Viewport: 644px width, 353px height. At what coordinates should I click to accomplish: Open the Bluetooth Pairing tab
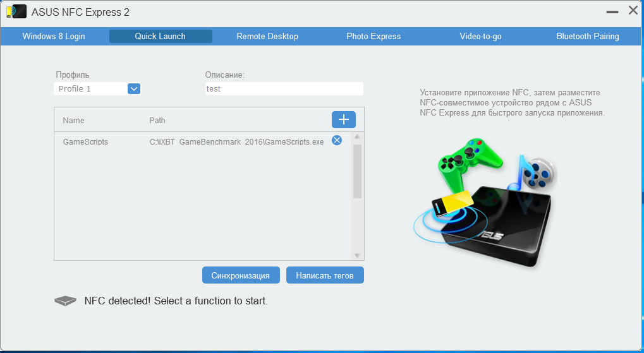pos(588,36)
